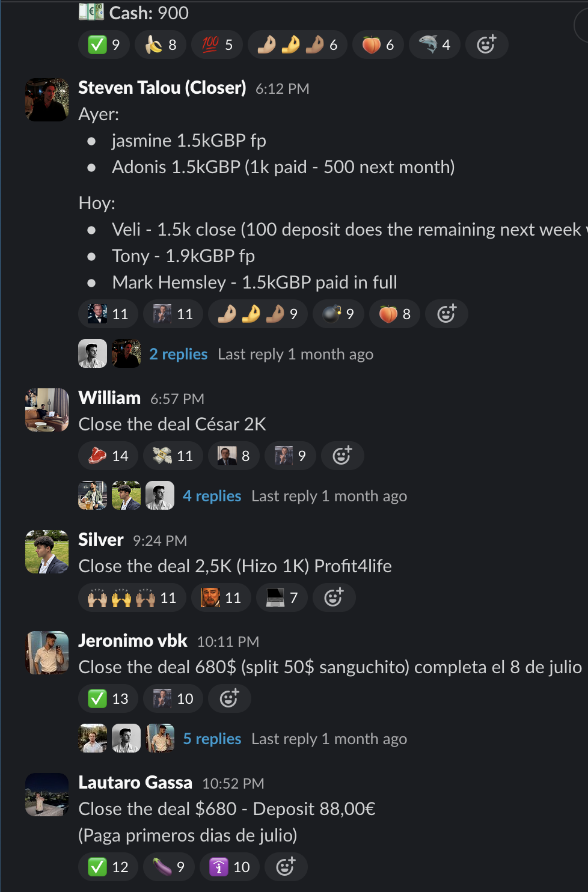Toggle the raised hands reaction on Silver's message
This screenshot has height=892, width=588.
[132, 597]
